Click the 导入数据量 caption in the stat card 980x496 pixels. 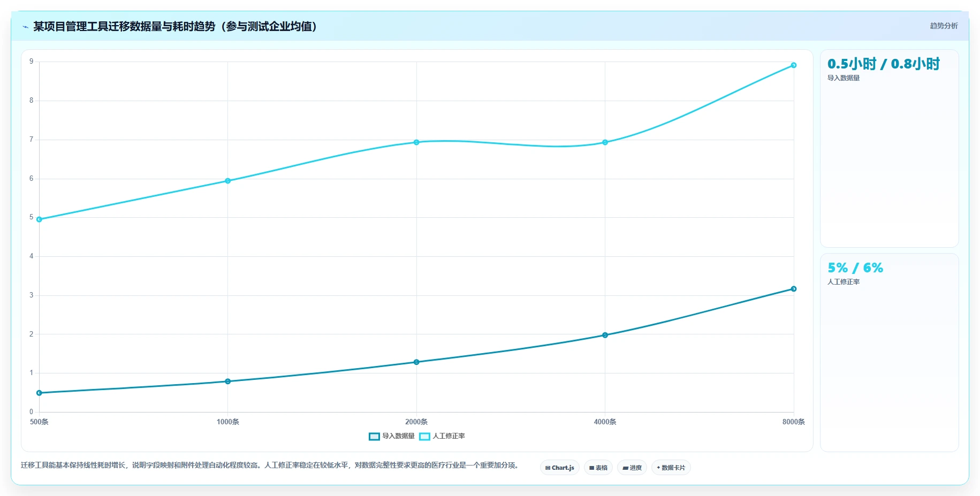coord(844,78)
